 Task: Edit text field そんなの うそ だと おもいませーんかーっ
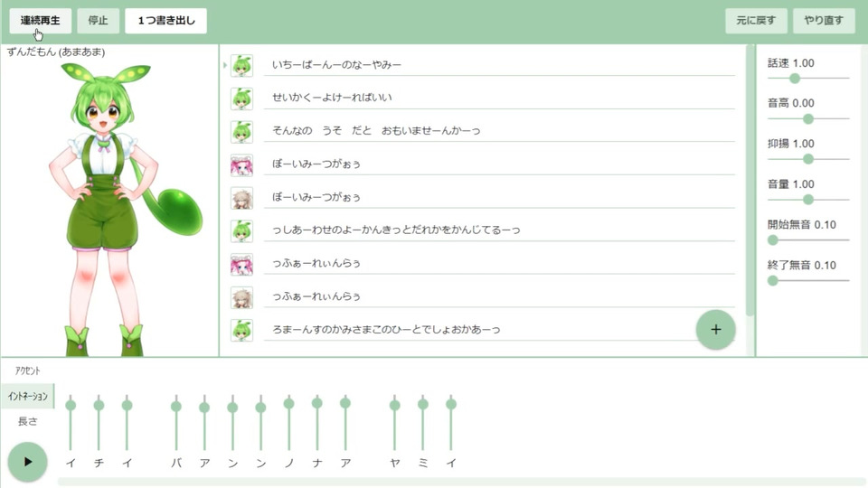(x=499, y=130)
